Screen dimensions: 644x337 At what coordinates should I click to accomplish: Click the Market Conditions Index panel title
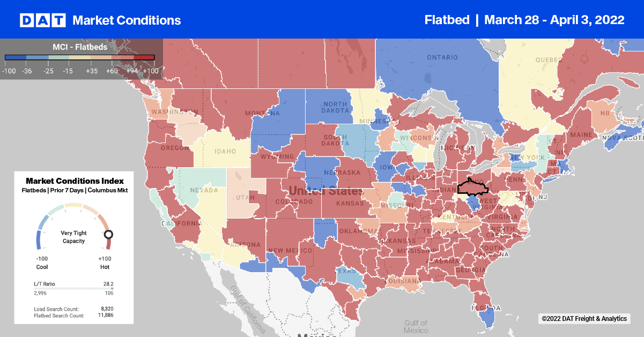click(x=75, y=181)
